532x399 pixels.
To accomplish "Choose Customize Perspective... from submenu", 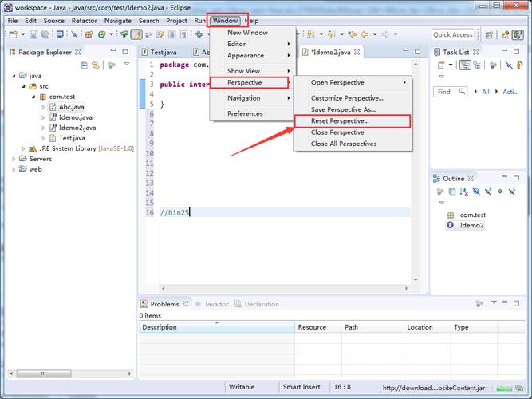I will click(348, 98).
